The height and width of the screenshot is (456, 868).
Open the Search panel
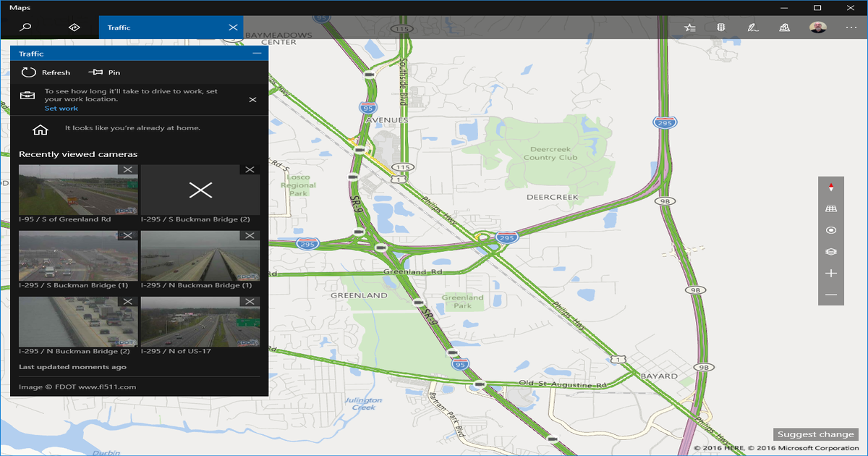[x=24, y=27]
